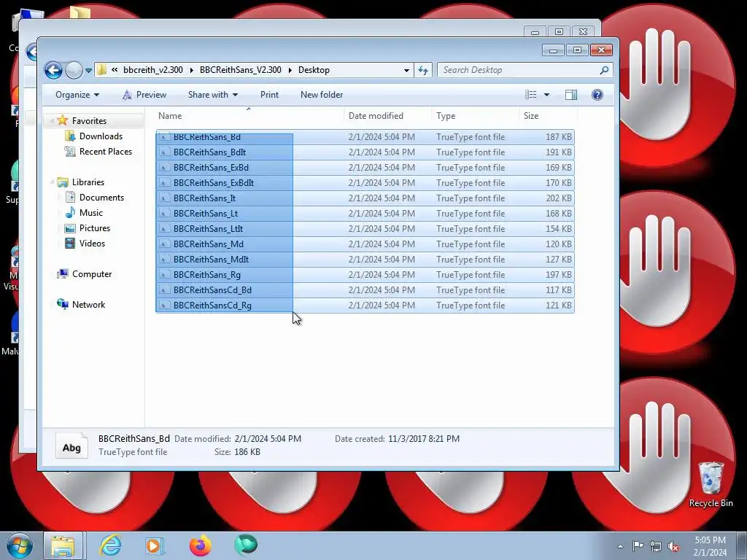Open the Pictures library

(94, 228)
